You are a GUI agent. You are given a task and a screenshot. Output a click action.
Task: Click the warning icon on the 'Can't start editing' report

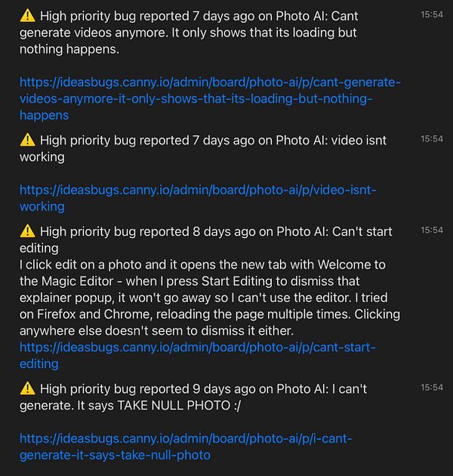[x=27, y=231]
